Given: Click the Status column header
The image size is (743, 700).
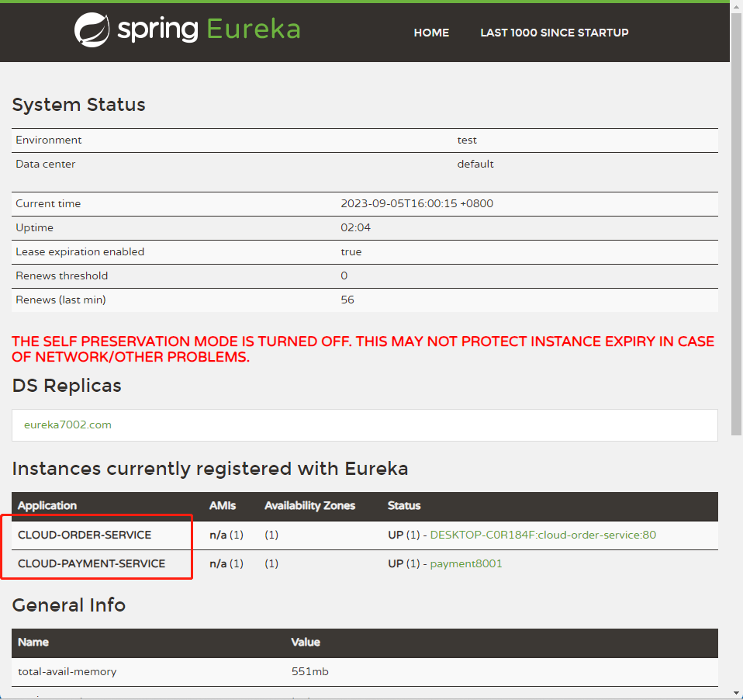Looking at the screenshot, I should coord(404,505).
